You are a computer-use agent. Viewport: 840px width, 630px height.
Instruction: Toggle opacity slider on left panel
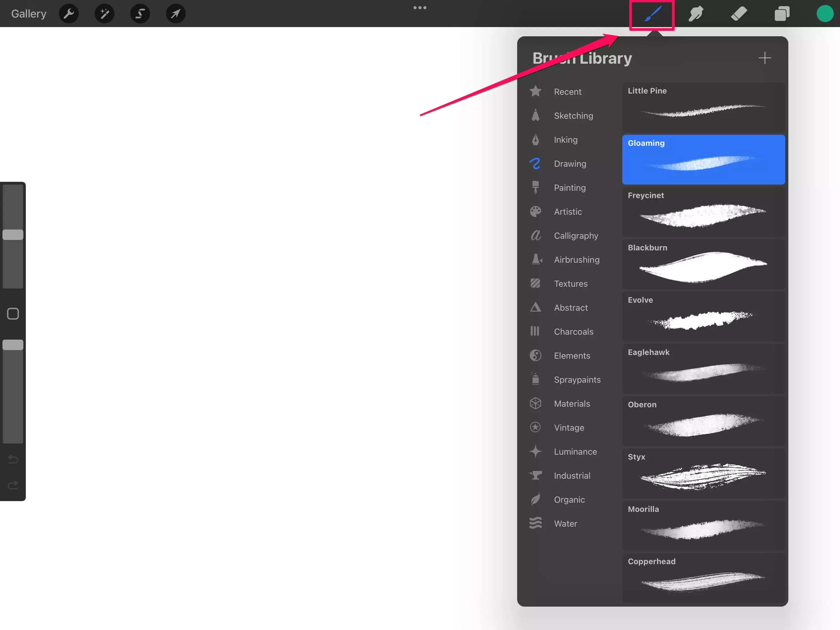pyautogui.click(x=13, y=345)
